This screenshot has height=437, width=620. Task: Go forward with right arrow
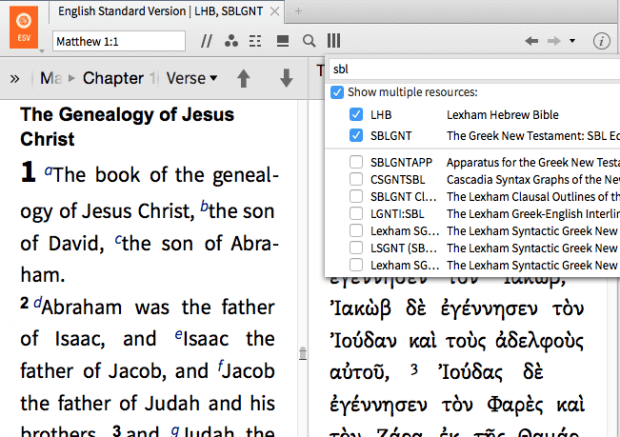tap(554, 41)
